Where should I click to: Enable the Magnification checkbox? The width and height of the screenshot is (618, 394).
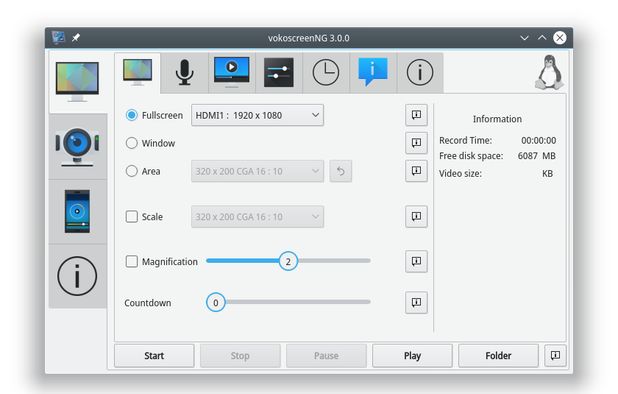tap(161, 262)
